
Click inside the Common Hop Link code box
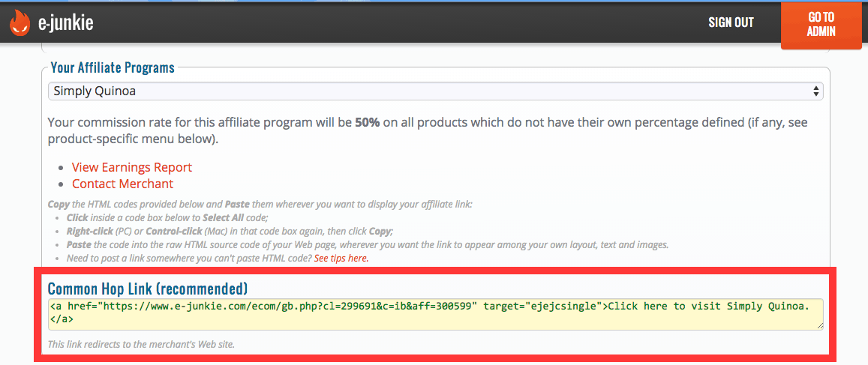tap(436, 314)
